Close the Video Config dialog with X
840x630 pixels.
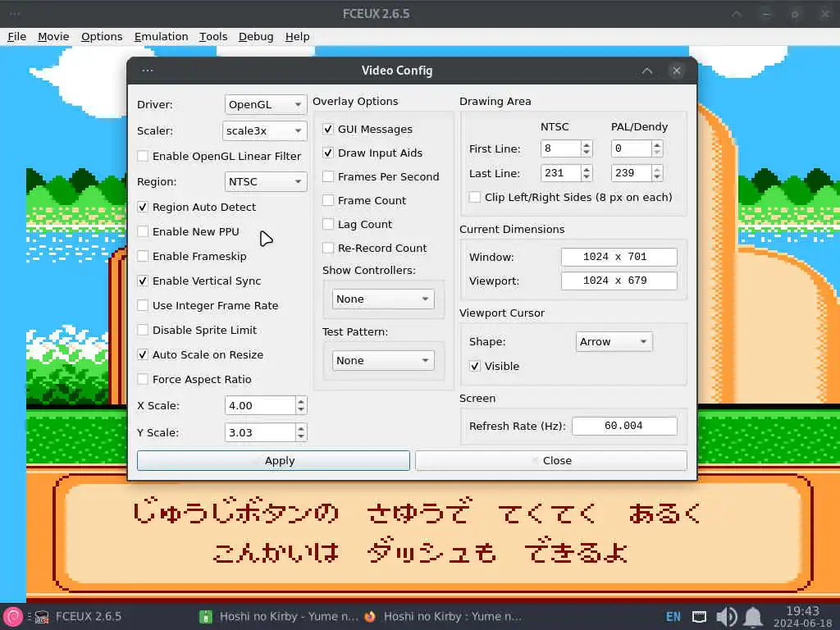click(677, 71)
